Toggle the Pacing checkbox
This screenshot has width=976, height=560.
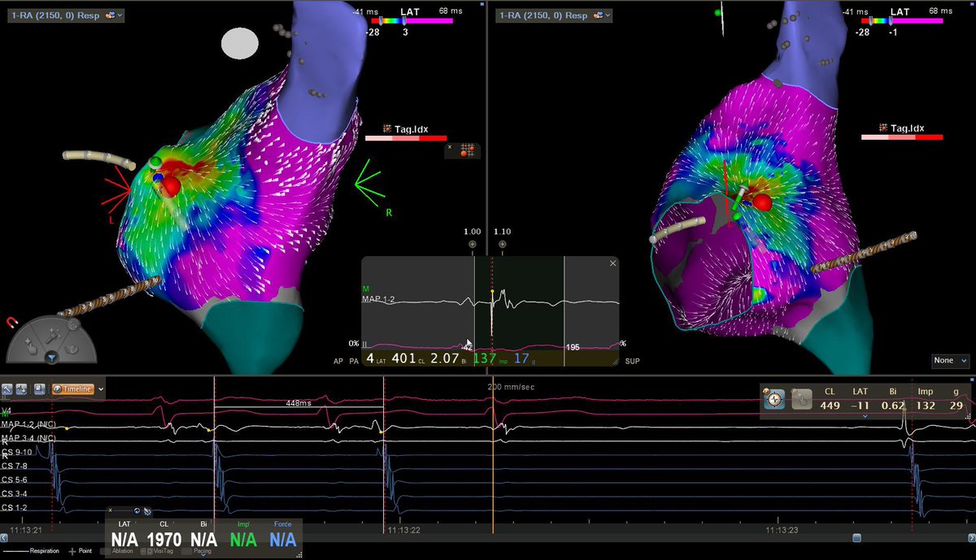(185, 551)
